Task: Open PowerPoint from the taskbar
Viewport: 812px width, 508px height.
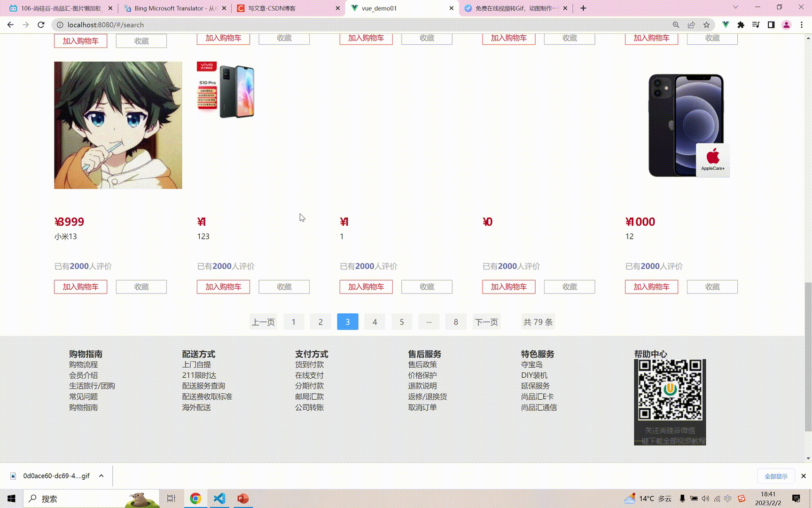Action: pyautogui.click(x=243, y=499)
